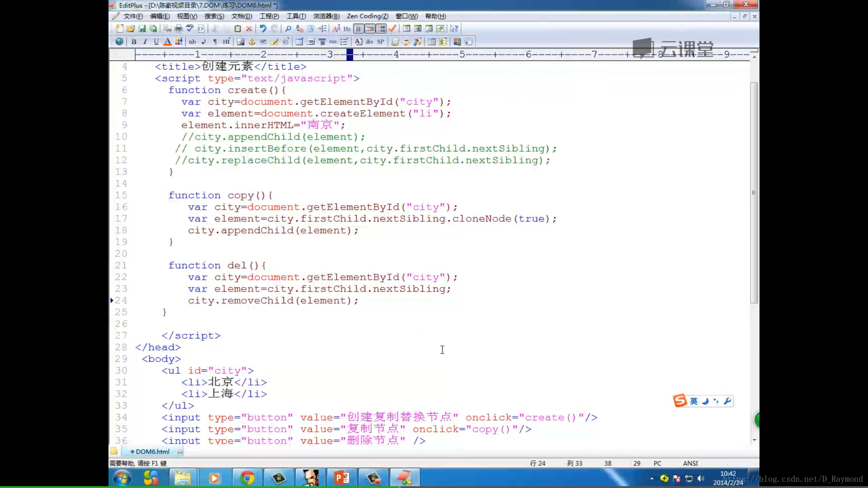The height and width of the screenshot is (488, 868).
Task: Insert a span with the SP icon
Action: [381, 42]
